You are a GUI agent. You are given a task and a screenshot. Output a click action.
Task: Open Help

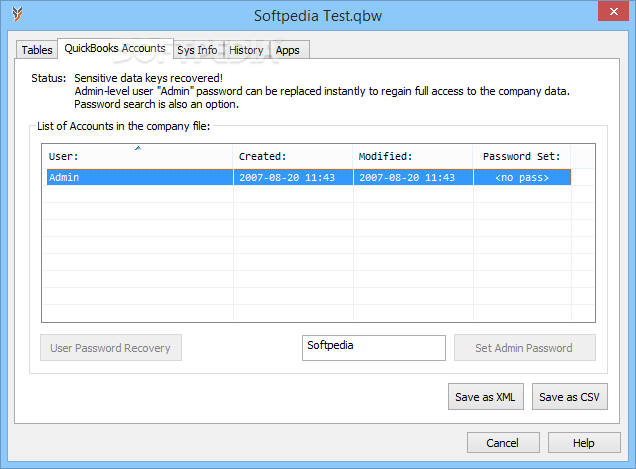pyautogui.click(x=584, y=443)
